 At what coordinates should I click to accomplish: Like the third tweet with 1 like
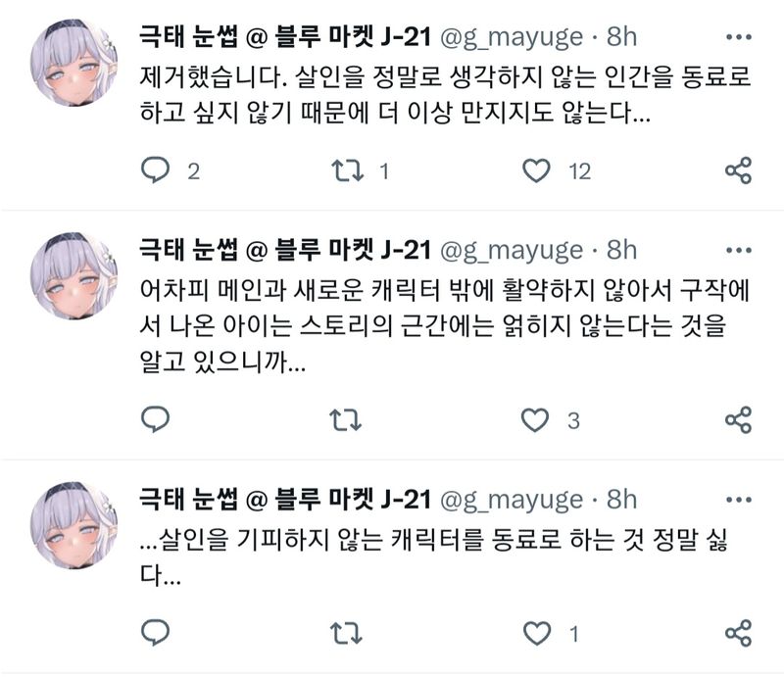(x=536, y=634)
